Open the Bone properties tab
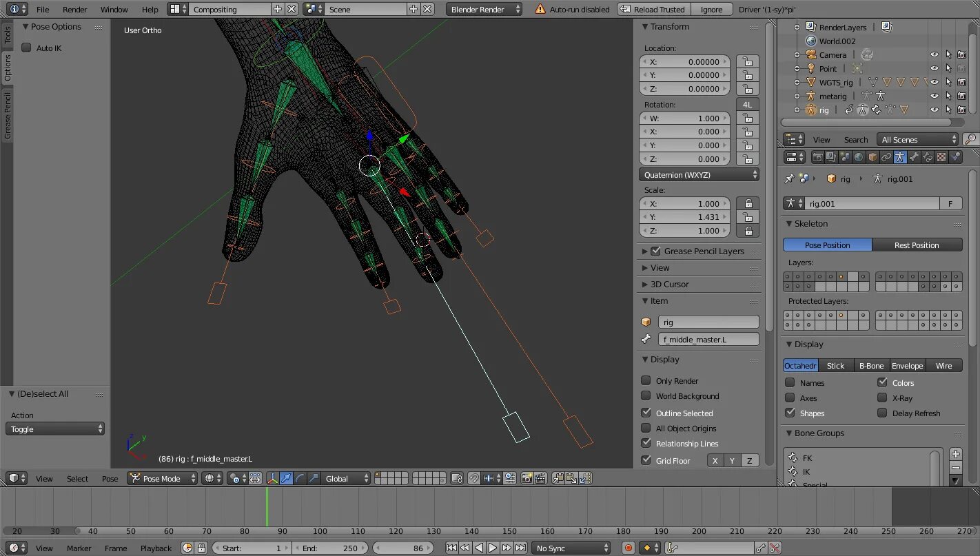 [914, 157]
